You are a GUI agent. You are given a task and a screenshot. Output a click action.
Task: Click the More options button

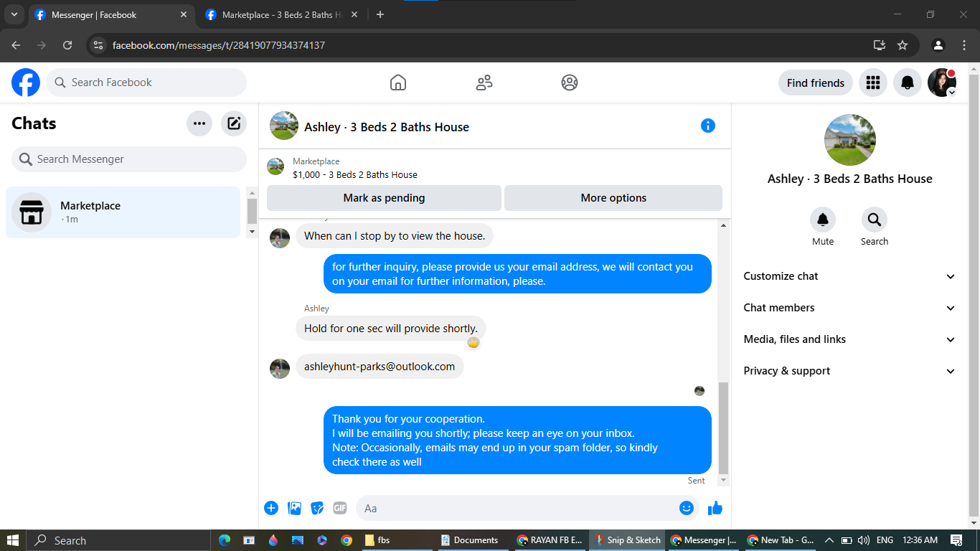pyautogui.click(x=613, y=198)
